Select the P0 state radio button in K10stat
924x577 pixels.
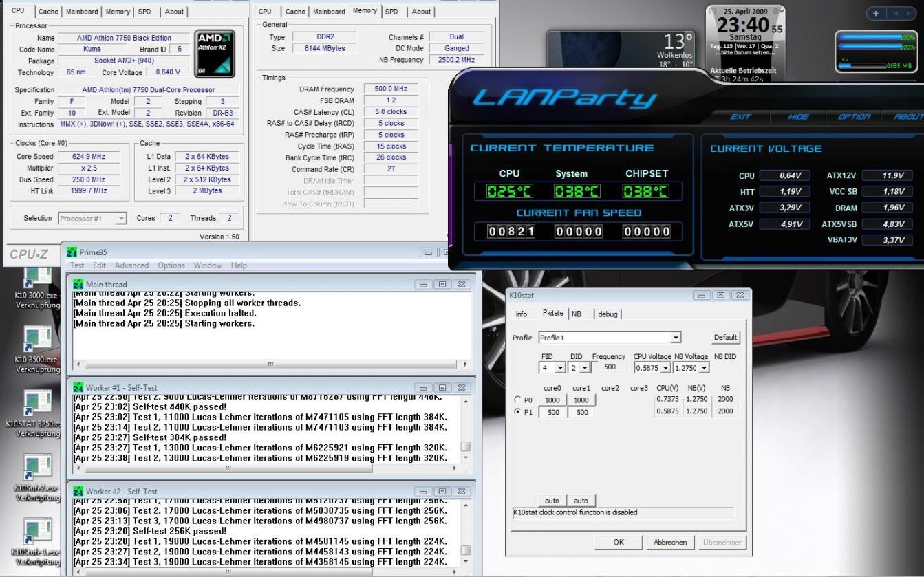[519, 400]
